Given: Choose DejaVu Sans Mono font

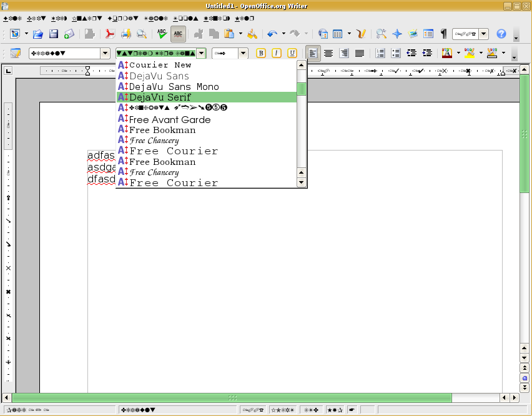Looking at the screenshot, I should click(x=206, y=87).
